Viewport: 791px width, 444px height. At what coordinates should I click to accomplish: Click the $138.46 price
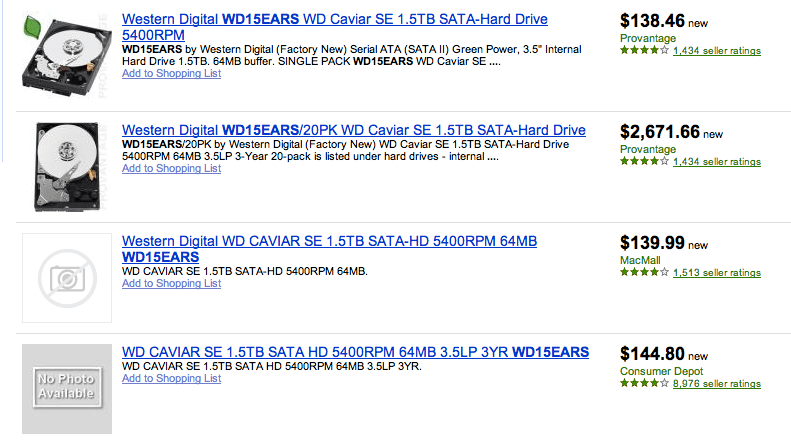pos(652,21)
